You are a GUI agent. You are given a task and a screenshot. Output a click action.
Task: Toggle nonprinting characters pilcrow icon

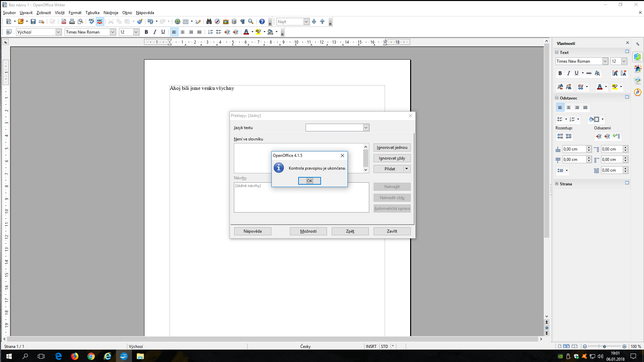point(242,21)
